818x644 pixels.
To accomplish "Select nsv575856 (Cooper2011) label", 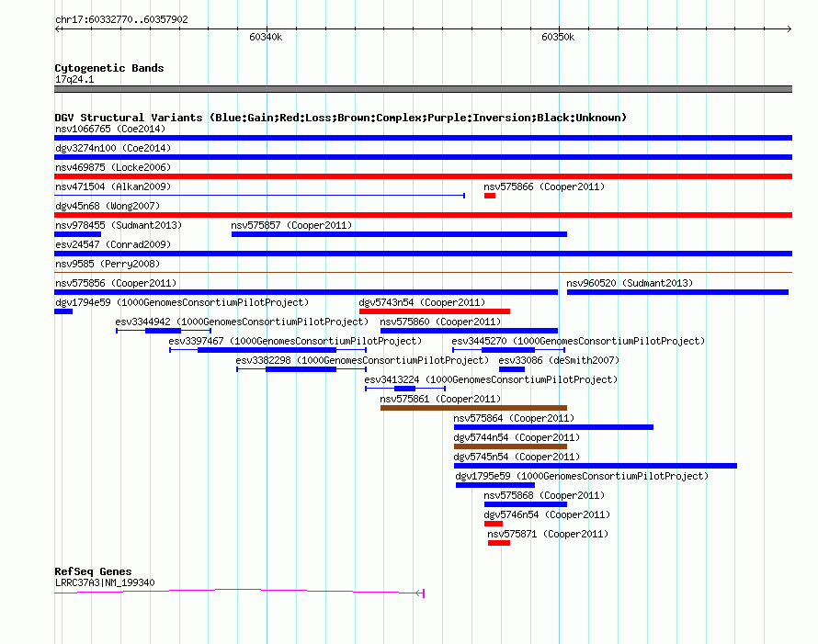I will click(116, 283).
